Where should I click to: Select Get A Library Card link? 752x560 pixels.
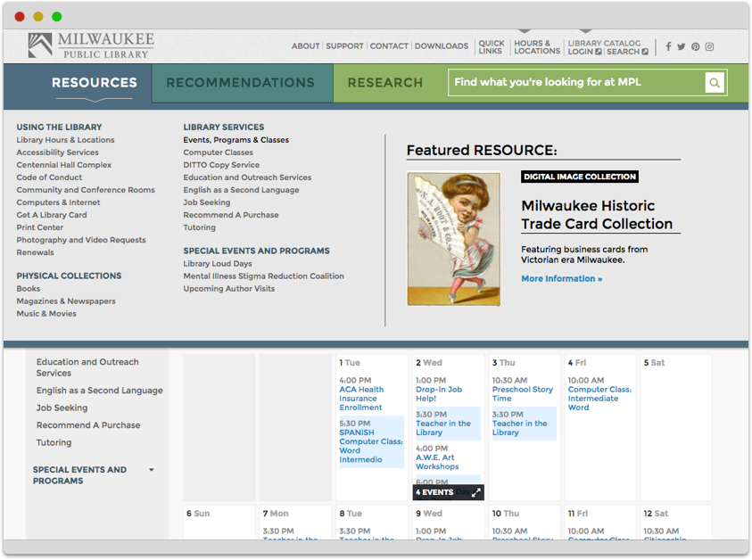[x=52, y=215]
